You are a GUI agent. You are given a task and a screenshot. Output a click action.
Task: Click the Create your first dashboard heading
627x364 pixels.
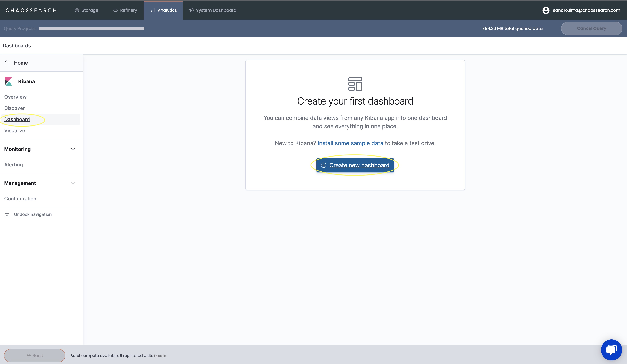pos(355,101)
